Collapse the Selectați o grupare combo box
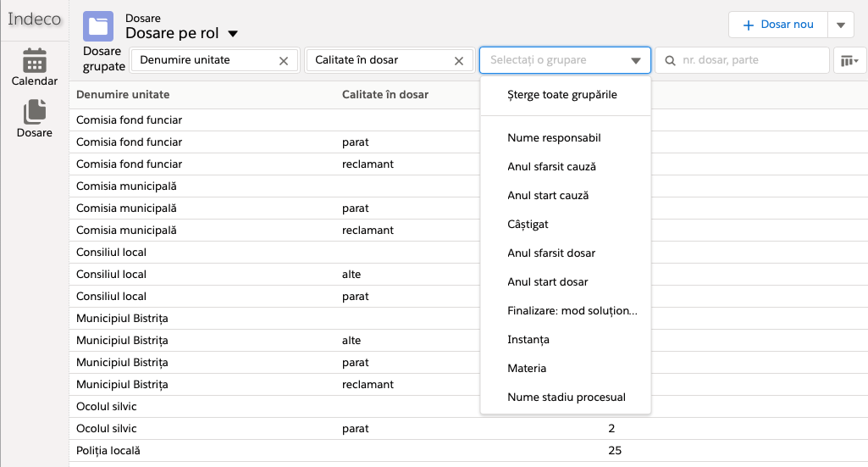 tap(635, 61)
